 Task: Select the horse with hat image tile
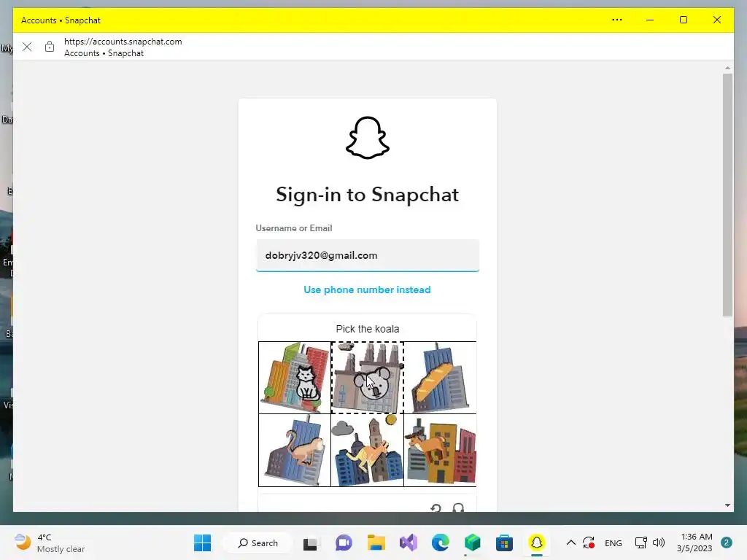440,450
